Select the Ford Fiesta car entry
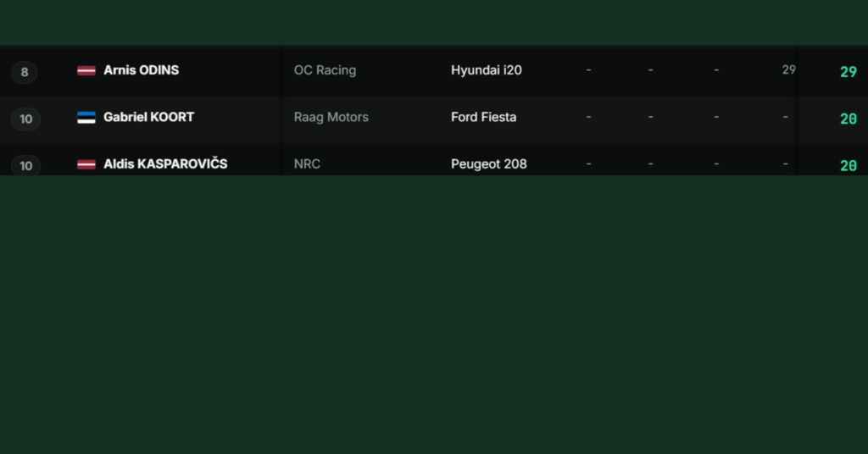Screen dimensions: 868x454 pyautogui.click(x=484, y=117)
